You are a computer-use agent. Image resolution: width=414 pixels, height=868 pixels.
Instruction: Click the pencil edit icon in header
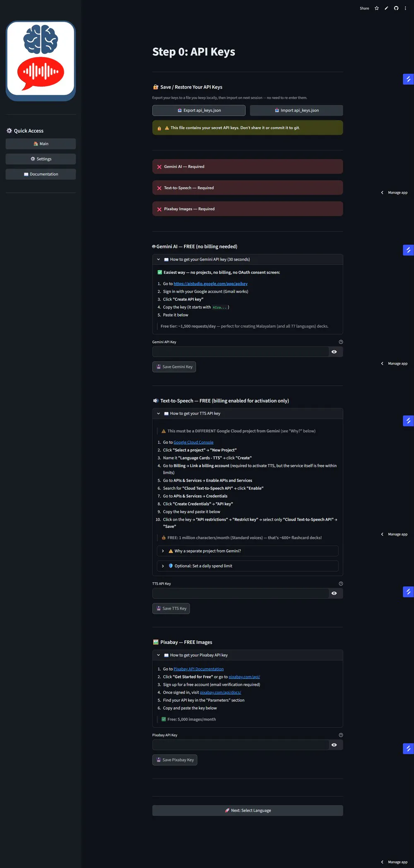(x=386, y=8)
